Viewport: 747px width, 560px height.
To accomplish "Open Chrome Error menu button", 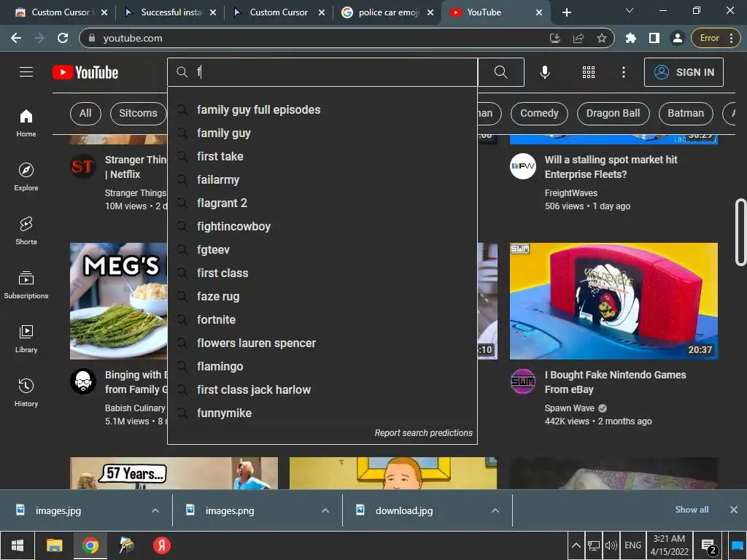I will click(716, 38).
